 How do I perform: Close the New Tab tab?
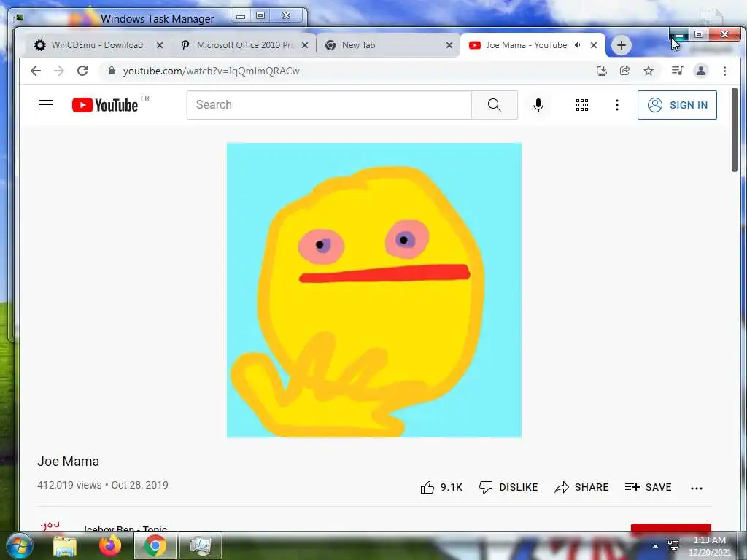click(x=449, y=45)
